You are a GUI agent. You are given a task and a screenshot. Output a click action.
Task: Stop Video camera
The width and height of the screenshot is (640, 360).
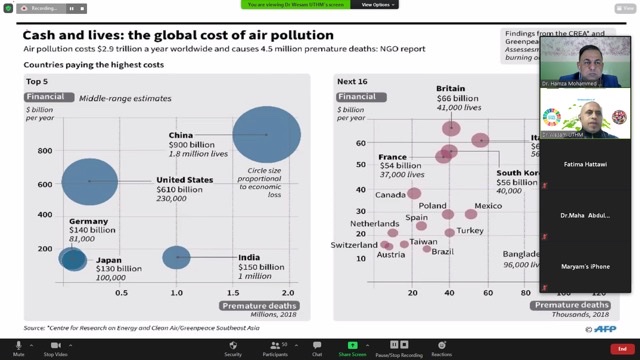pyautogui.click(x=56, y=349)
